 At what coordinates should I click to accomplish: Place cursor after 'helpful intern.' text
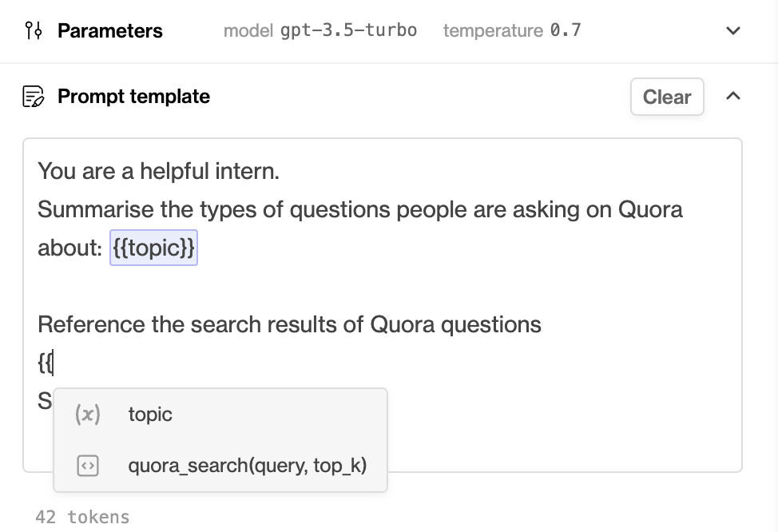click(281, 171)
